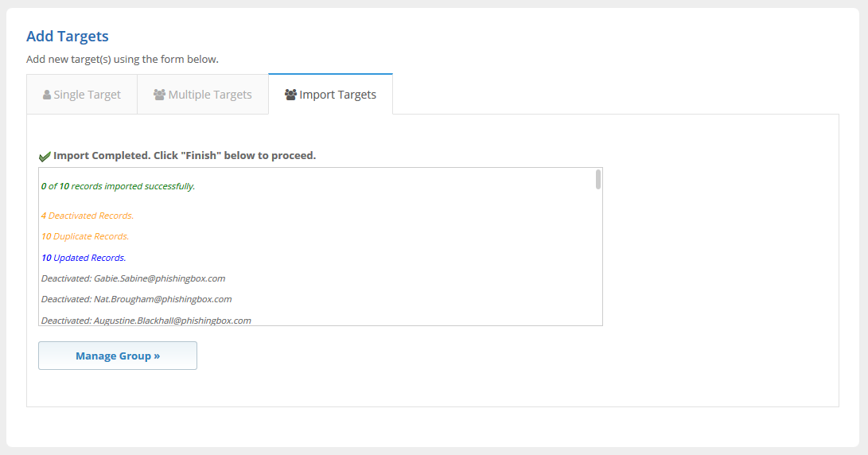Click the single user icon on Single Target tab

coord(47,95)
